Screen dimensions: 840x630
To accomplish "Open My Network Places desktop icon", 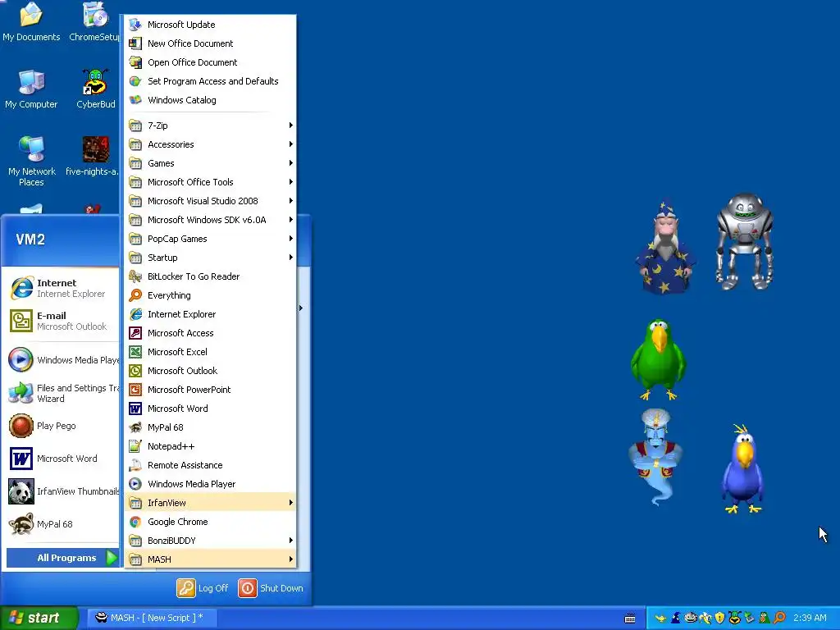I will (x=31, y=161).
